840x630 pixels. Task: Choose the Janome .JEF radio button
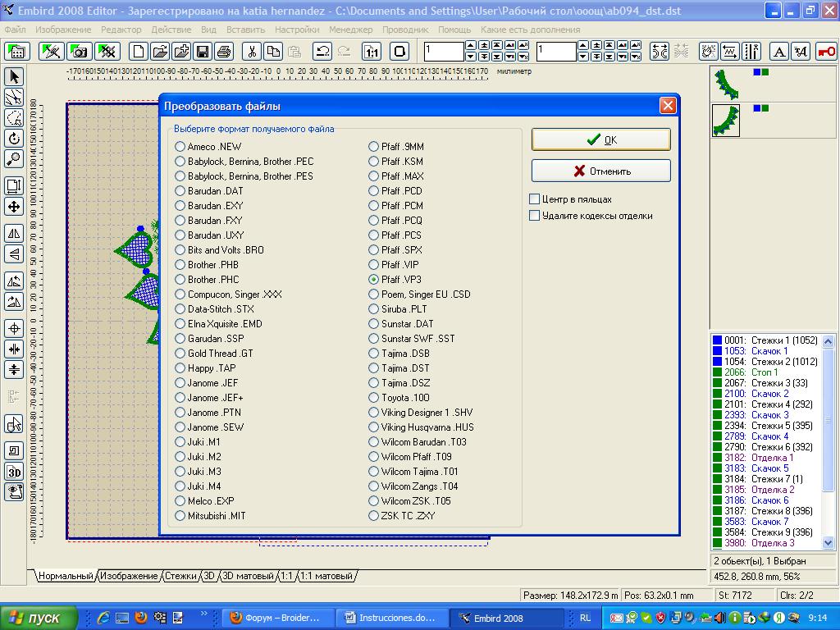(180, 383)
